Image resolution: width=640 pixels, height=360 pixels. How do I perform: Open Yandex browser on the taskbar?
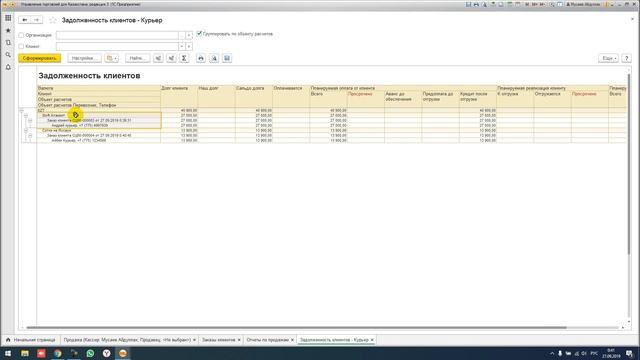(107, 353)
